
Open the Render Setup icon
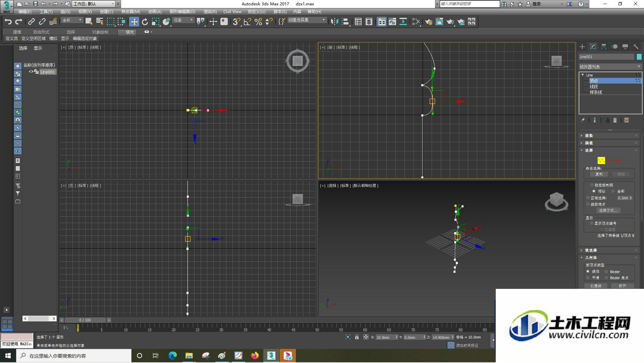pos(429,22)
